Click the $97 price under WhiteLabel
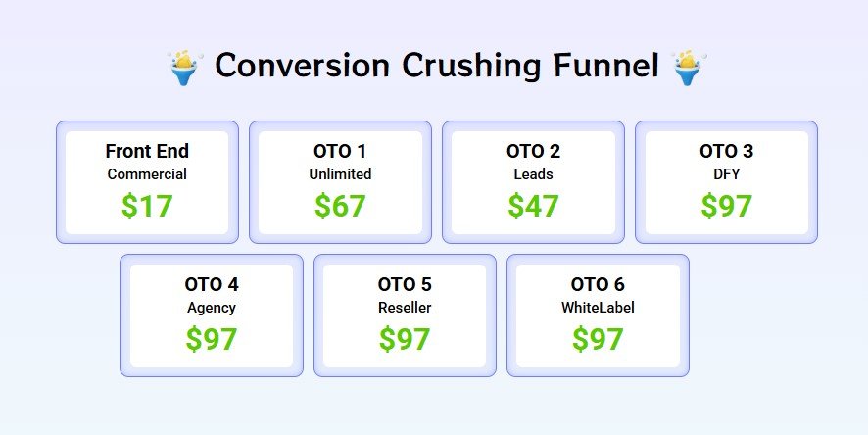 (598, 339)
